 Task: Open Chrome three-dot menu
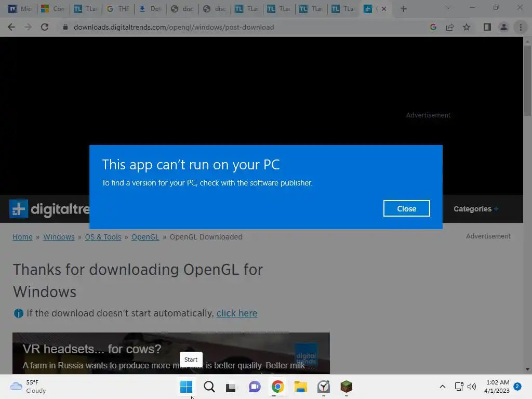tap(521, 27)
